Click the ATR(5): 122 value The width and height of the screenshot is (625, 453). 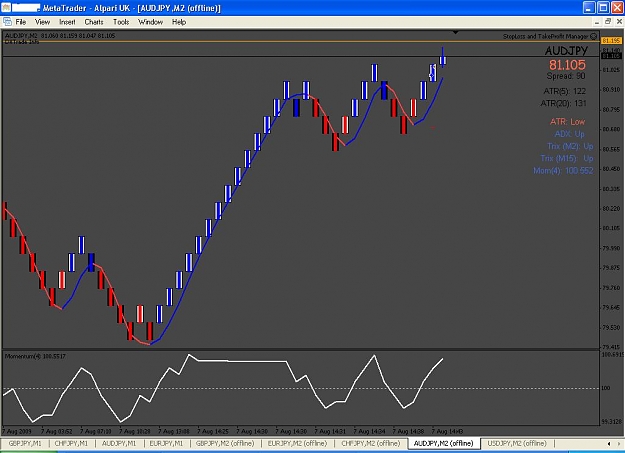[564, 91]
